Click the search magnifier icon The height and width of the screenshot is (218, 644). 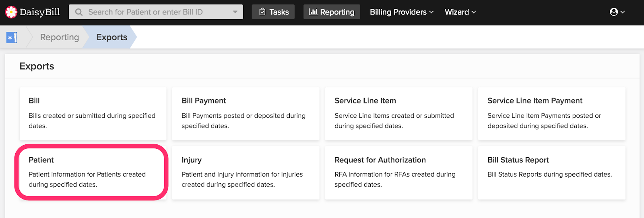[79, 12]
